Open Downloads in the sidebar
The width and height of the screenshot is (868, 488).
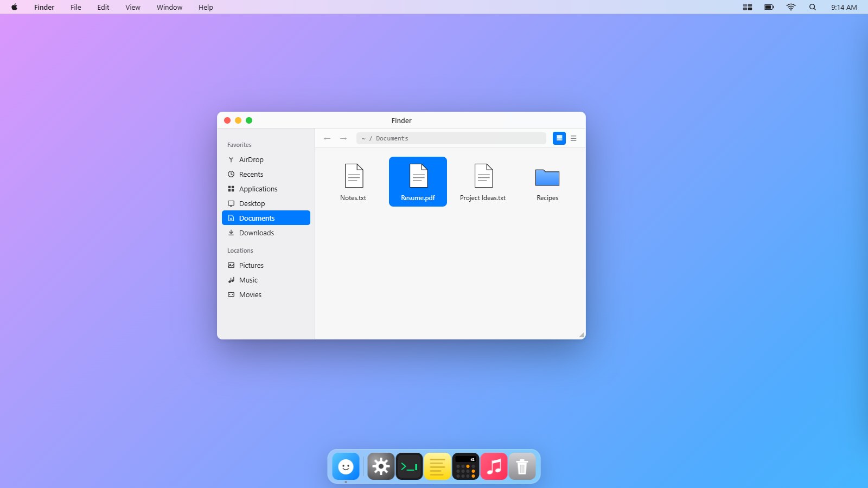266,233
